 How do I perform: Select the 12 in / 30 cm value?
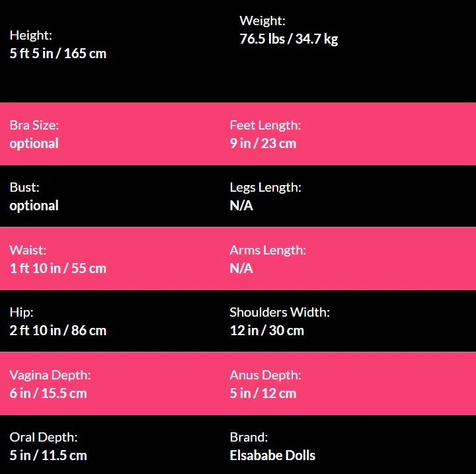click(x=267, y=331)
